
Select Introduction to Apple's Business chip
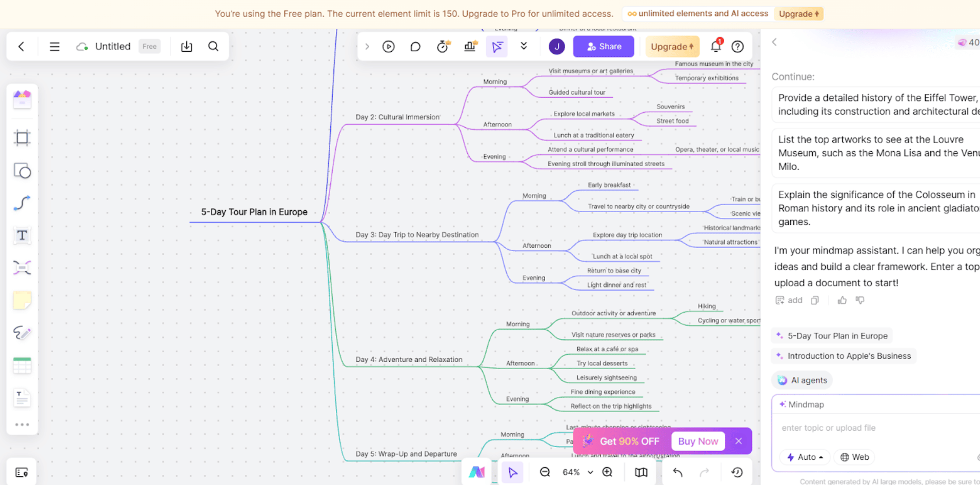coord(844,356)
